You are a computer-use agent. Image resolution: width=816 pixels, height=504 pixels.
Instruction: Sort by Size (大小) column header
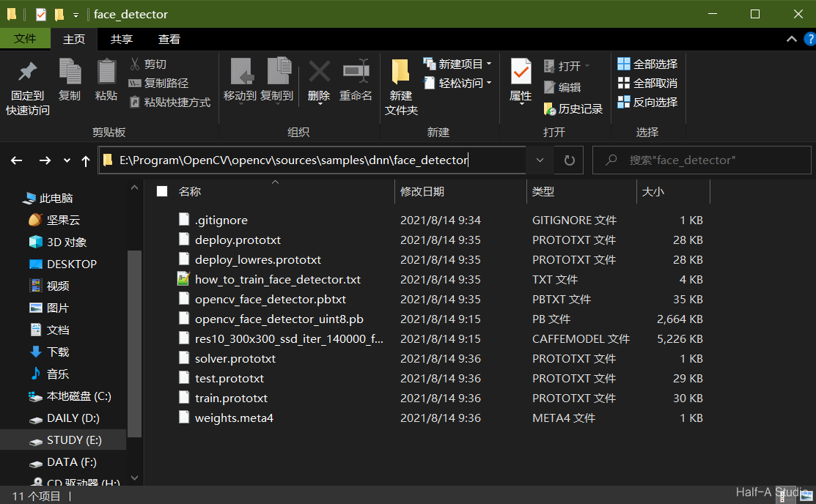click(653, 191)
